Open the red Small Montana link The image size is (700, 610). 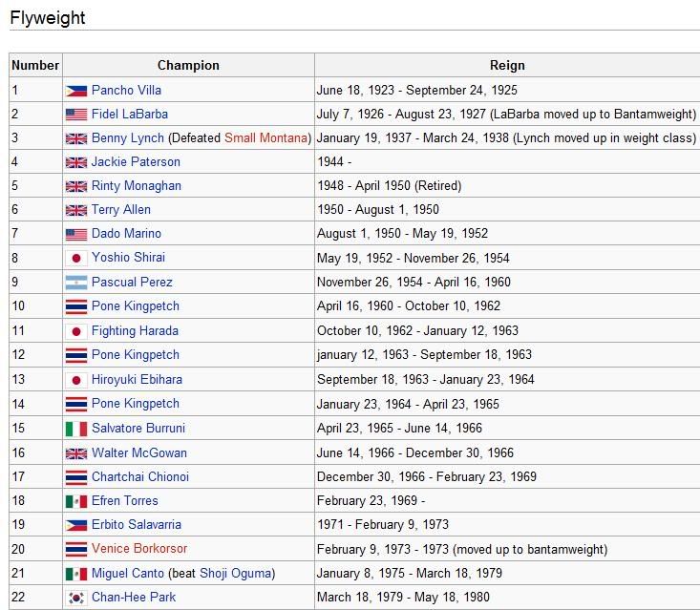coord(266,137)
